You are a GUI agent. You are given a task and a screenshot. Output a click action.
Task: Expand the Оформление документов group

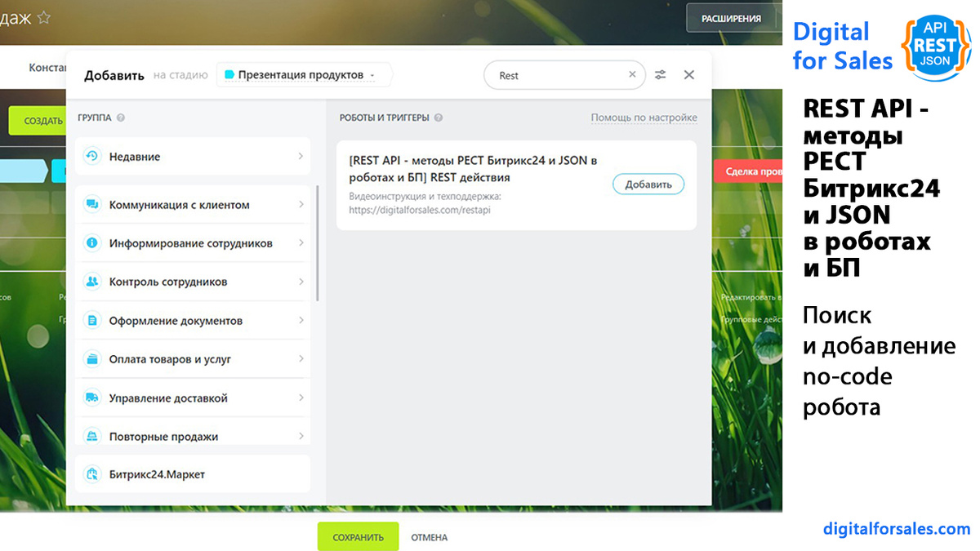[193, 320]
